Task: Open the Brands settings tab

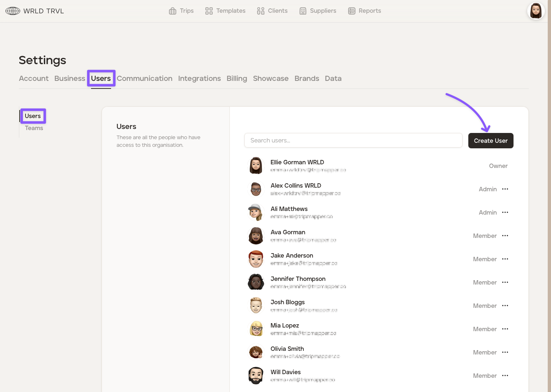Action: click(x=307, y=78)
